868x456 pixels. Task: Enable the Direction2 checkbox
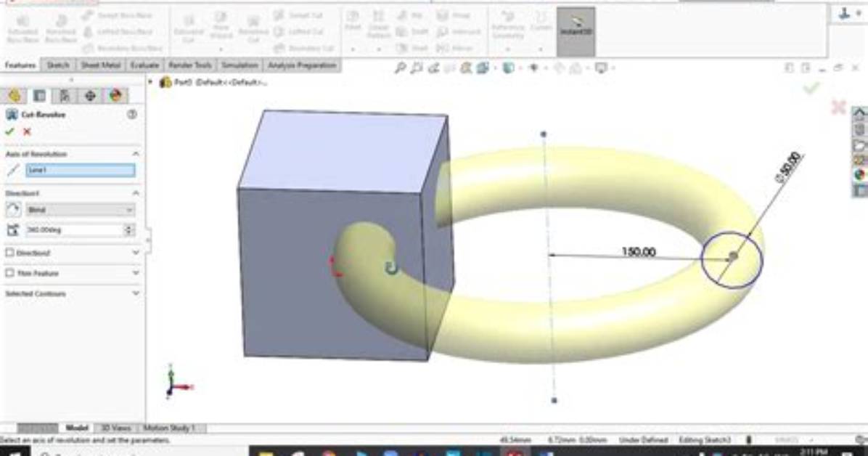click(x=9, y=253)
